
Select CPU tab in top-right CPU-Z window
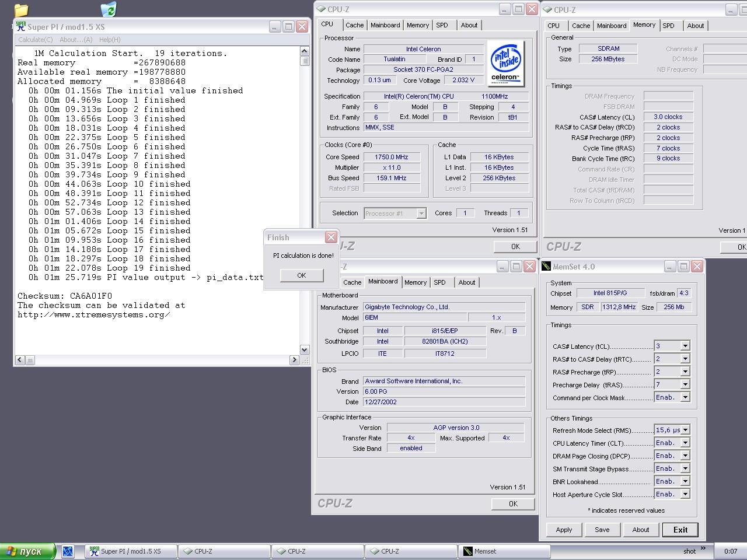pos(554,26)
